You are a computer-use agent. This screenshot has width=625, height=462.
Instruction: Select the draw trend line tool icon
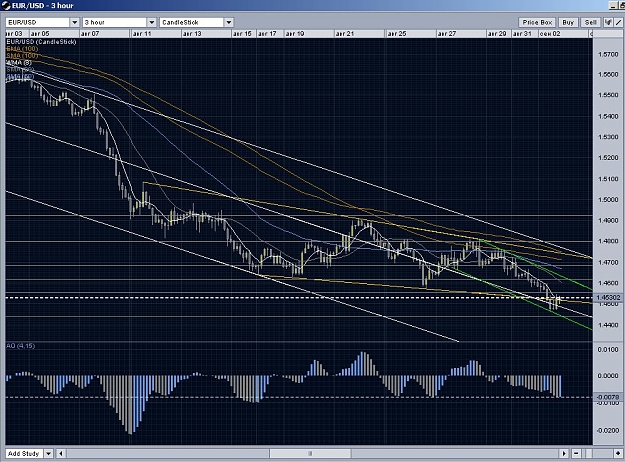coord(618,22)
